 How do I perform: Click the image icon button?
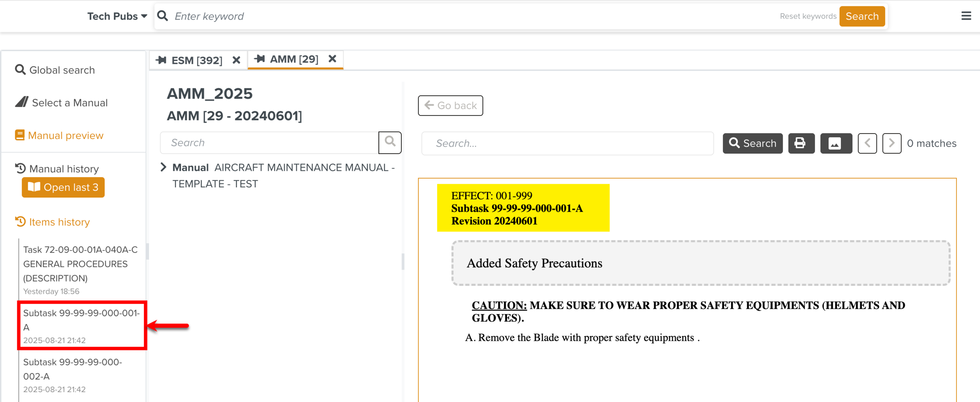coord(836,143)
